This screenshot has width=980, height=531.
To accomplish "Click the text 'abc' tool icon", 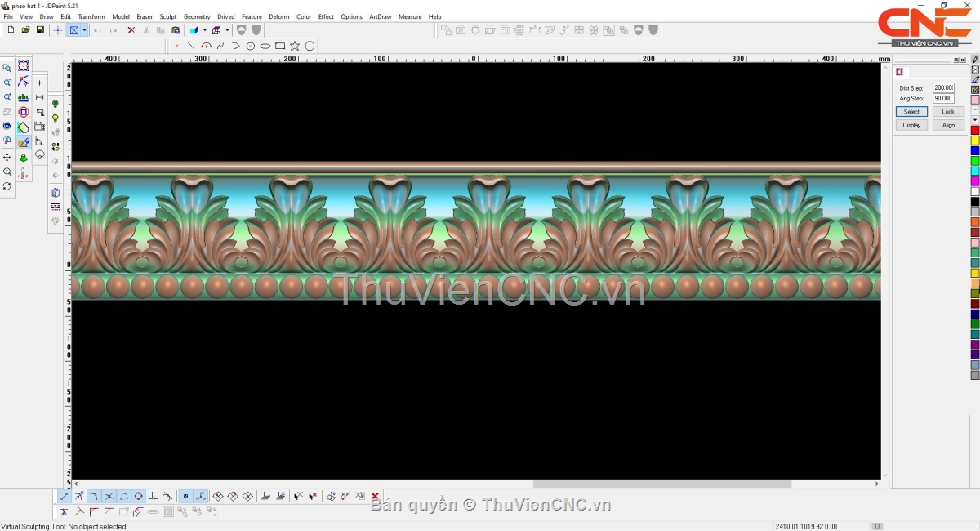I will click(24, 97).
